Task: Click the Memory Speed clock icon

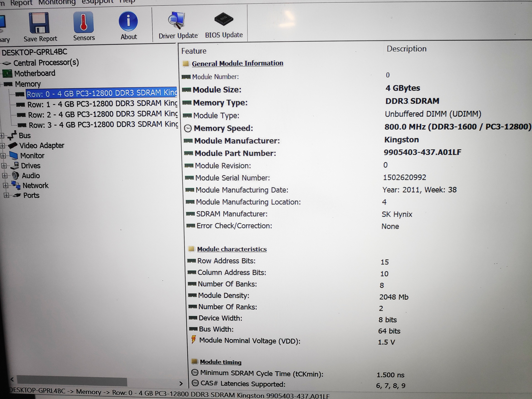Action: [x=188, y=128]
